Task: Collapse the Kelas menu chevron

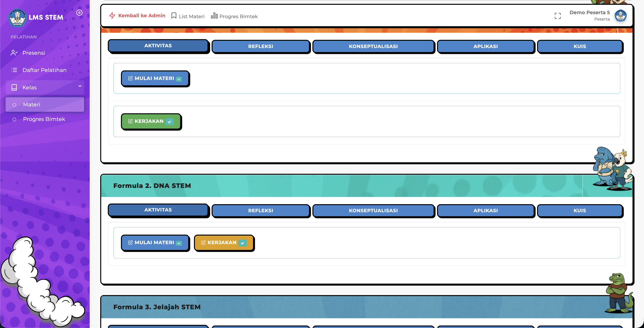Action: pos(80,86)
